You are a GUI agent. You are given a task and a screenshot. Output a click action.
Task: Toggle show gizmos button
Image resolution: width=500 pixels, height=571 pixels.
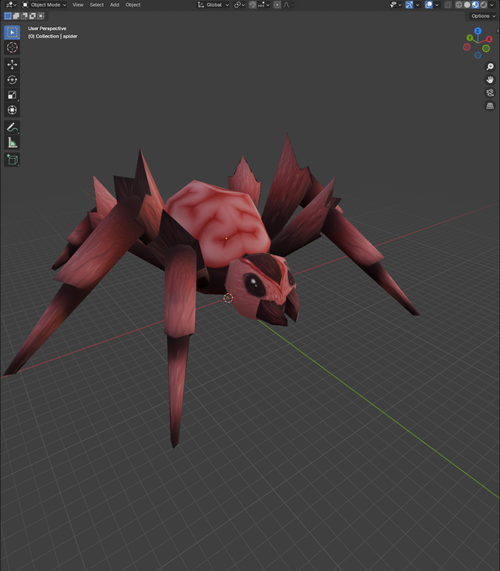(409, 5)
